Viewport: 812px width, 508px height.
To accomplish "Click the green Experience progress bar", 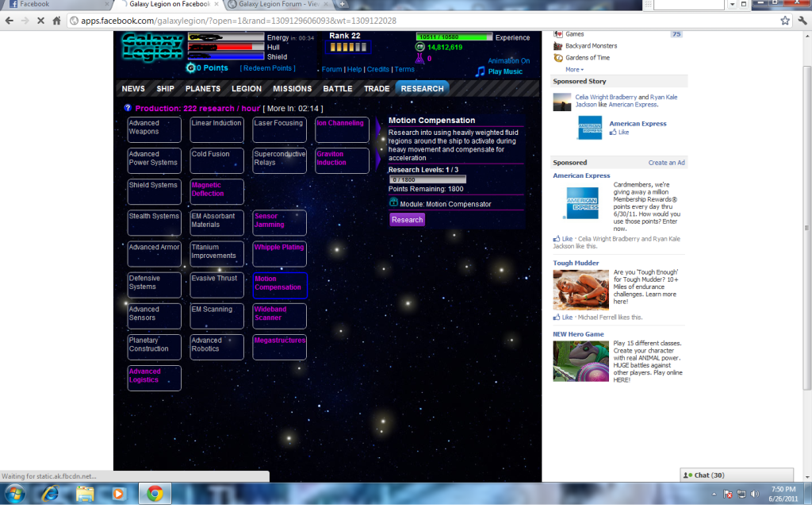I will coord(454,37).
